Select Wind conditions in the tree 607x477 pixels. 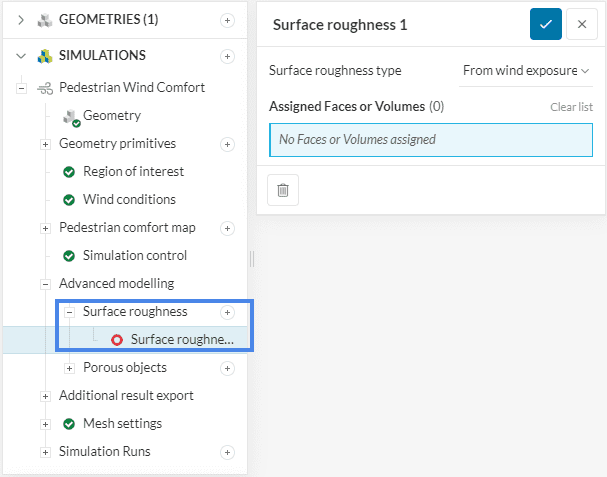click(x=129, y=200)
